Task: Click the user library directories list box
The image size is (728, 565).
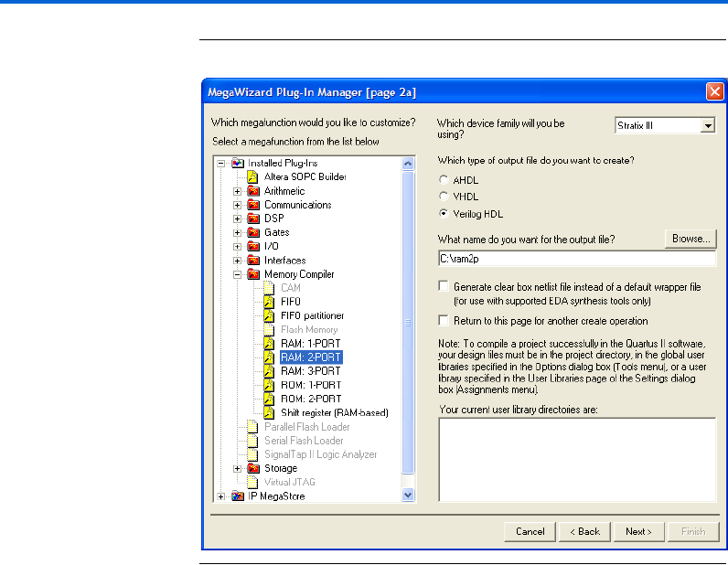Action: coord(577,460)
